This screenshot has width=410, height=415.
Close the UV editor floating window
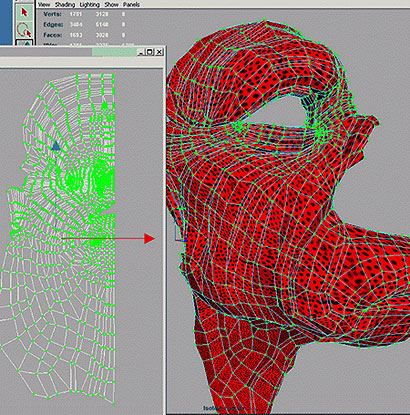[159, 52]
